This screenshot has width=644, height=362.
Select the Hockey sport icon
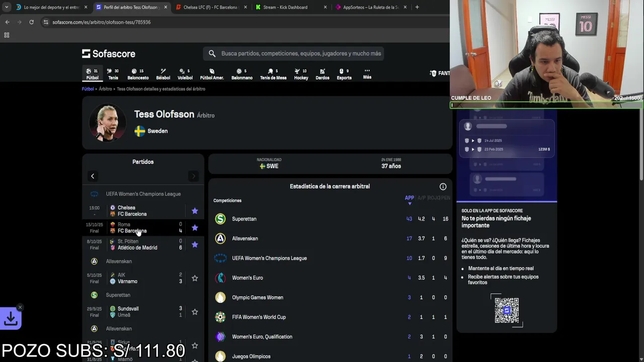tap(301, 74)
